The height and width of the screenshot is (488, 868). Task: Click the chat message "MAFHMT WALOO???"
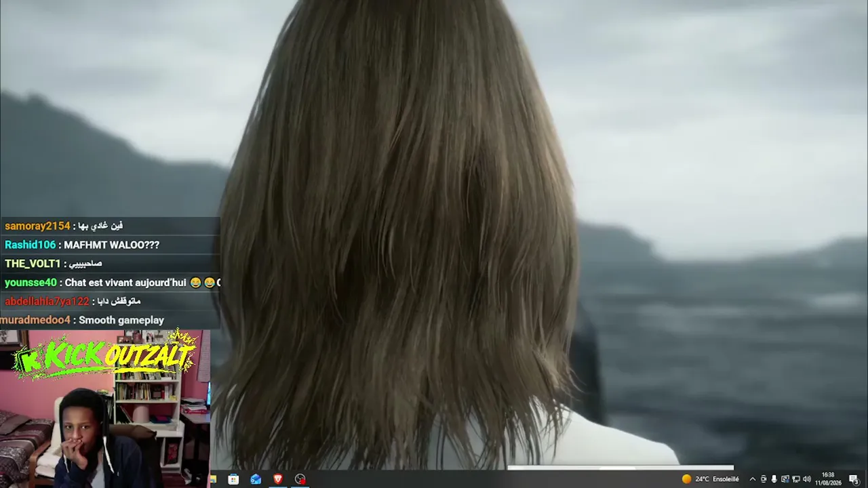112,245
